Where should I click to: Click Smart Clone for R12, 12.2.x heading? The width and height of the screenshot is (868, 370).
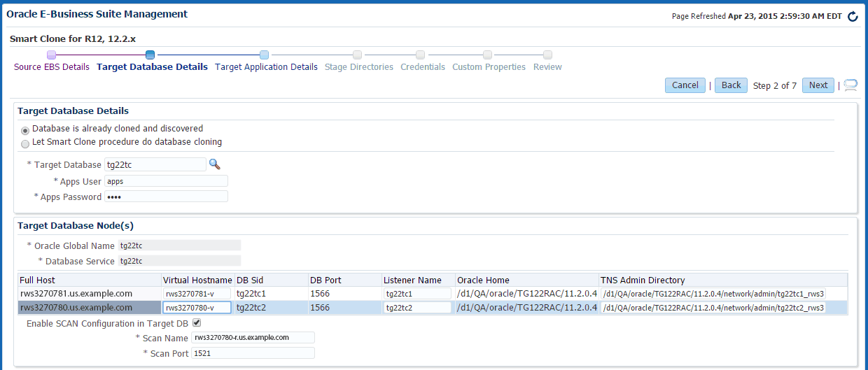(73, 38)
